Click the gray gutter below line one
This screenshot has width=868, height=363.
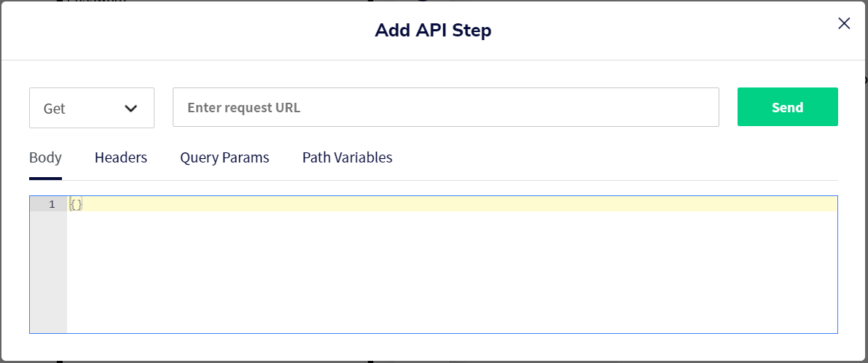[x=48, y=271]
